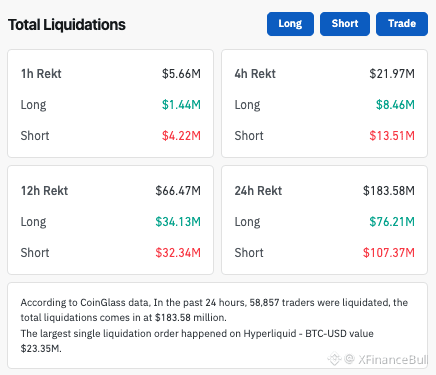Viewport: 436px width, 375px height.
Task: Click the Hyperliquid BTC-USD liquidation sentence
Action: pyautogui.click(x=197, y=341)
